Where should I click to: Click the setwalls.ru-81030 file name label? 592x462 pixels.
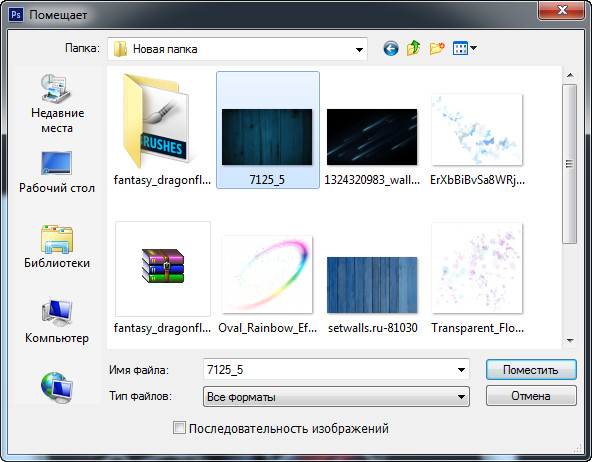pyautogui.click(x=373, y=328)
